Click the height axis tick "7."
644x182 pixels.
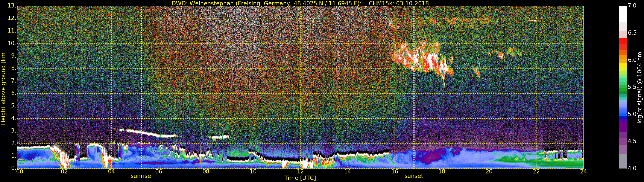pos(13,81)
